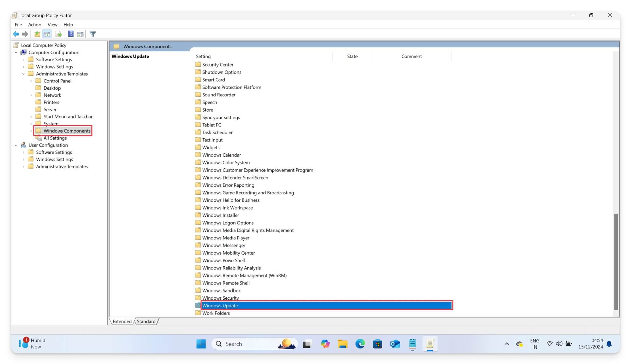Collapse Administrative Templates under Computer Configuration
The image size is (631, 364).
[x=23, y=74]
